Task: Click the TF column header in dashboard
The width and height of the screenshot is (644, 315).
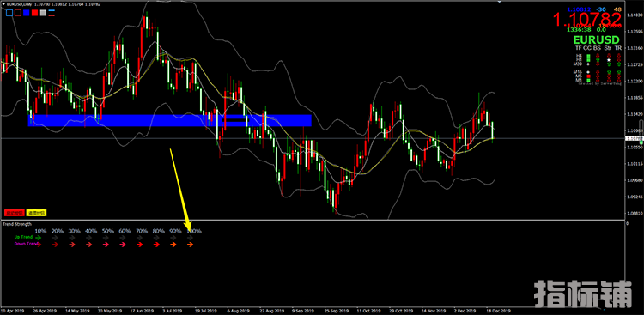Action: click(579, 48)
